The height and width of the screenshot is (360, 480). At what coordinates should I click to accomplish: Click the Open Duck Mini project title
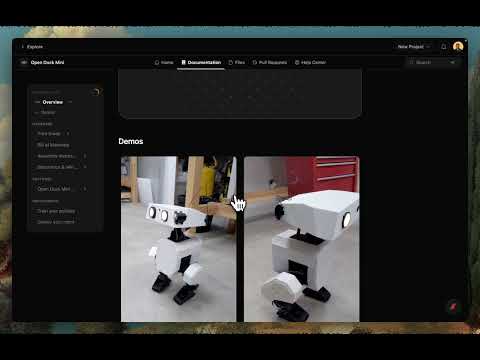pos(47,62)
